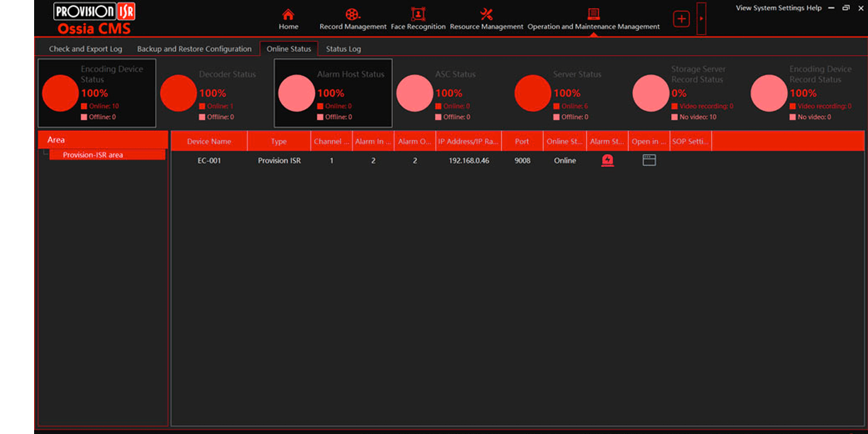Switch to Check and Export Log tab
The height and width of the screenshot is (434, 868).
(x=86, y=49)
